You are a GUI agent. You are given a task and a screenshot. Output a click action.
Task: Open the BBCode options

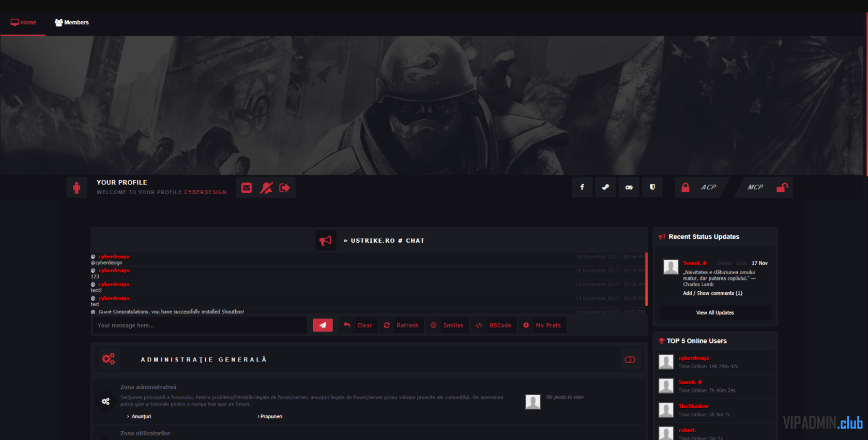tap(500, 325)
